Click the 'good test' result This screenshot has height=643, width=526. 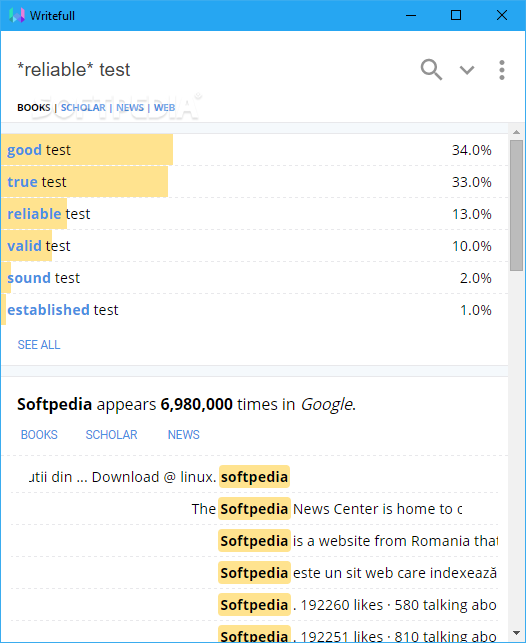click(254, 150)
